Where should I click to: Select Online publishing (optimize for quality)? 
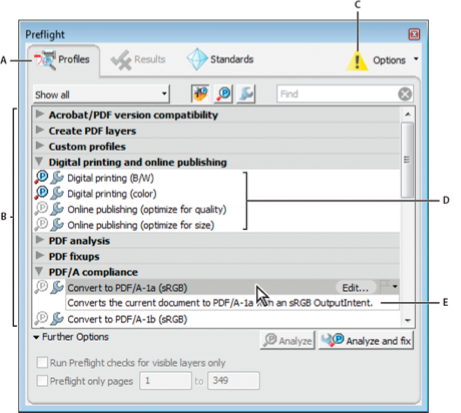[147, 209]
